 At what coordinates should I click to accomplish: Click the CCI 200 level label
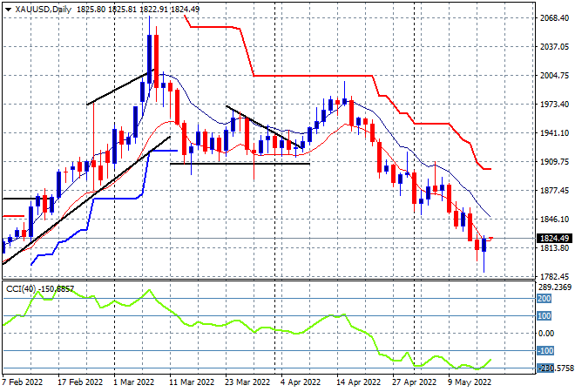(545, 299)
